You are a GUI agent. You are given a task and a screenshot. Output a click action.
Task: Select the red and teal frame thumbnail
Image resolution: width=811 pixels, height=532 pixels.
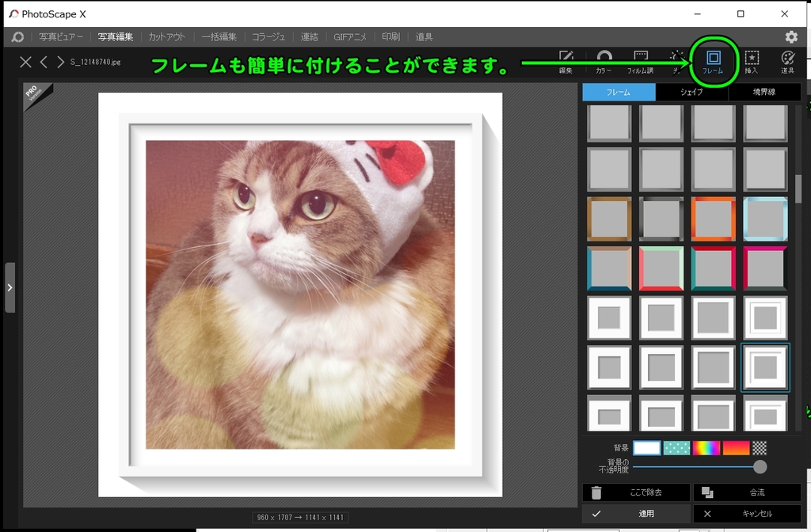pos(714,268)
